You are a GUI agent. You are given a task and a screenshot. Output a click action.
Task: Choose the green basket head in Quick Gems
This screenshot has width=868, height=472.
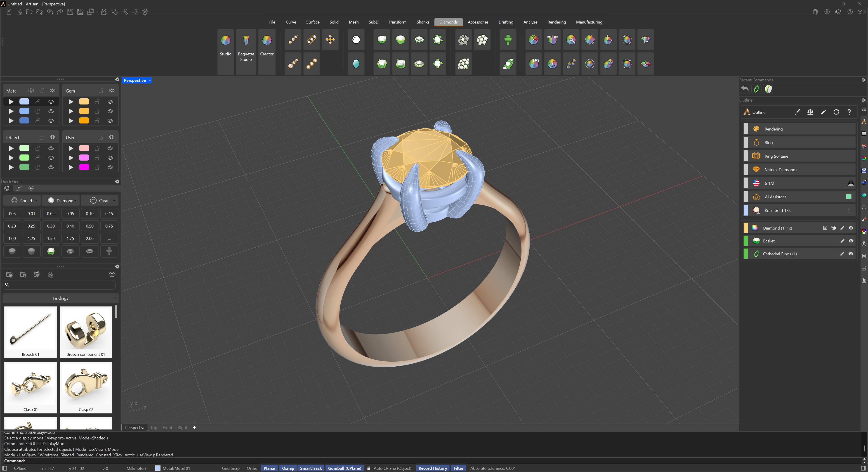pyautogui.click(x=51, y=251)
